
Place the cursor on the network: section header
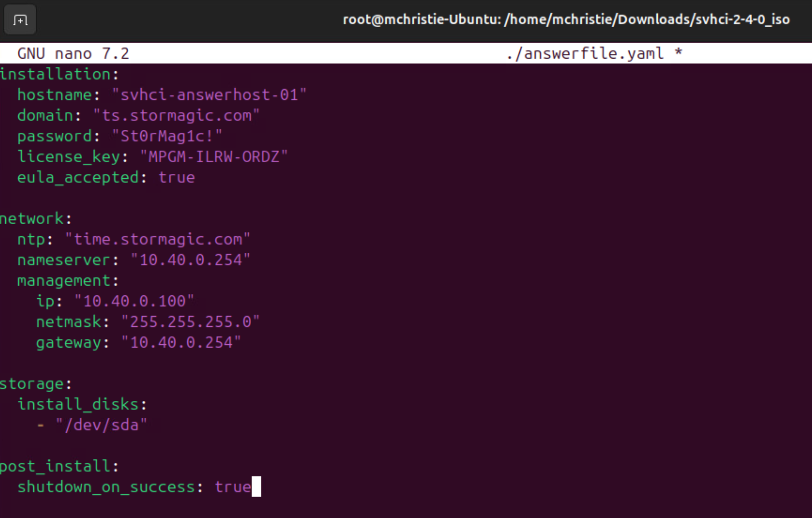click(x=36, y=219)
